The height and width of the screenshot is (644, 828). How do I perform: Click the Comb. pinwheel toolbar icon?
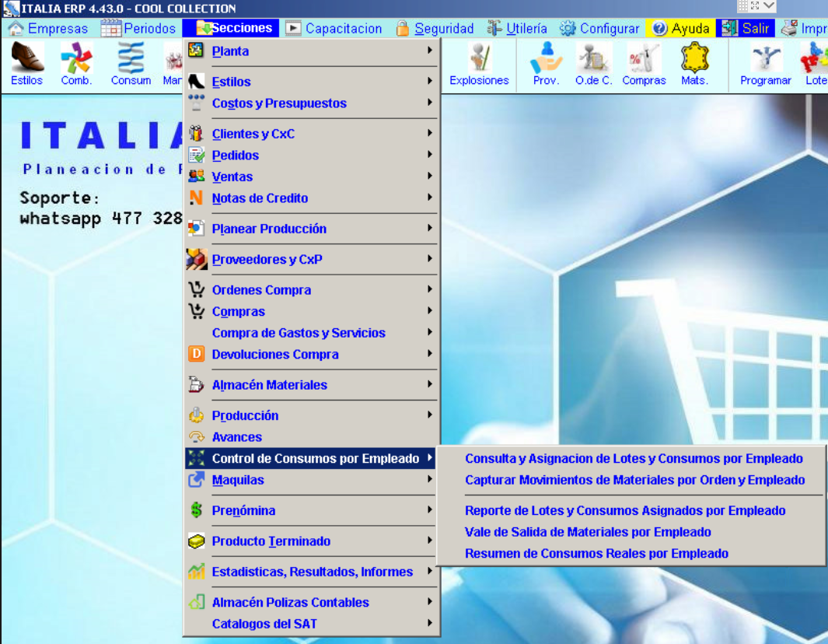[x=76, y=64]
